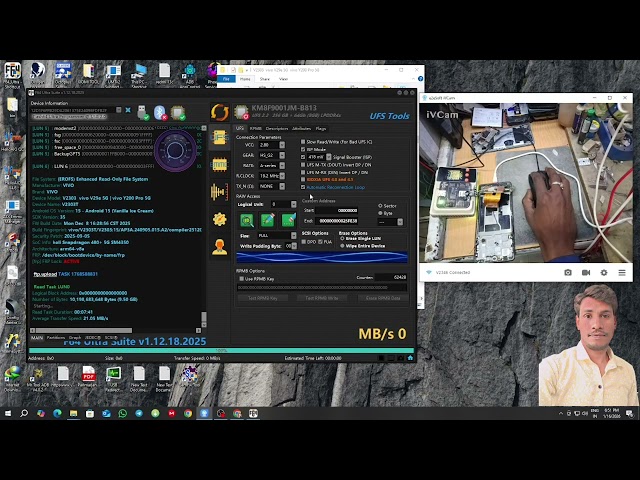Click the blue X beside device dropdown
This screenshot has width=640, height=480.
coord(128,110)
